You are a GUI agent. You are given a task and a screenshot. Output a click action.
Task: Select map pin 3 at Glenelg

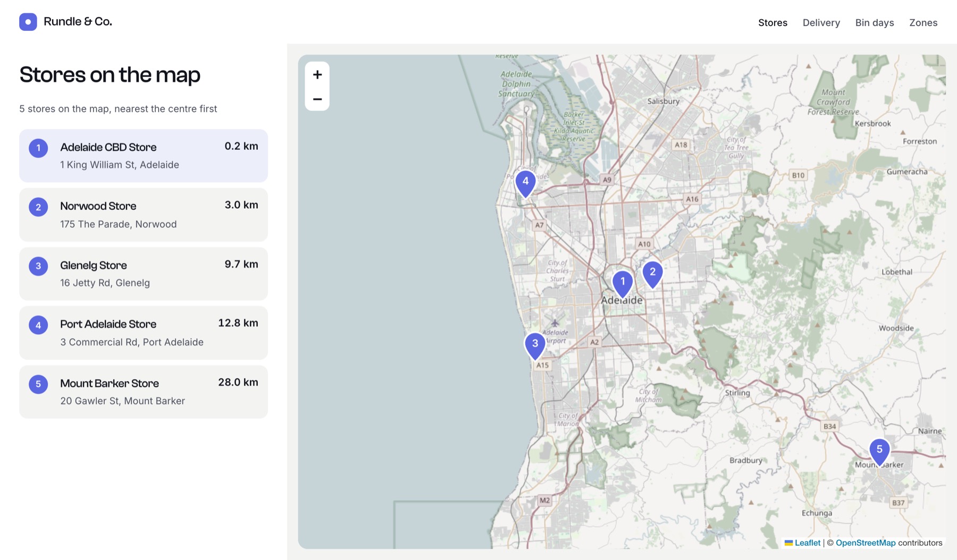[x=535, y=346]
